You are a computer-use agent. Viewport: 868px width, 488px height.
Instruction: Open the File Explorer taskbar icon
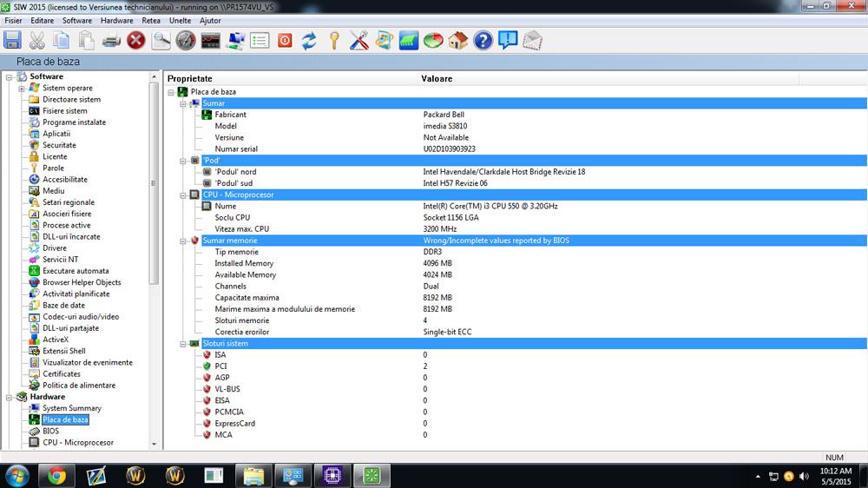[253, 476]
